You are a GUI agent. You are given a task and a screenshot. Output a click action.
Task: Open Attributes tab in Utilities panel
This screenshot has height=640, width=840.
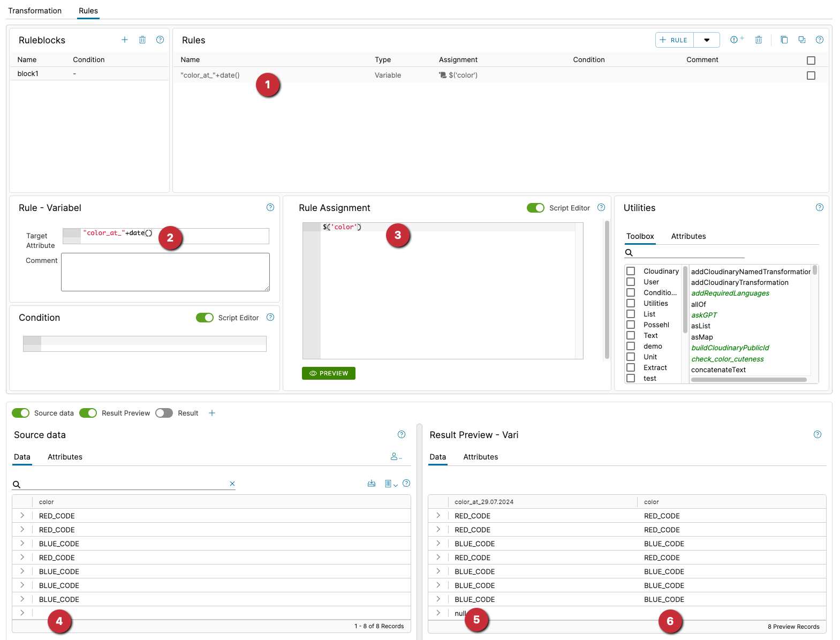688,236
